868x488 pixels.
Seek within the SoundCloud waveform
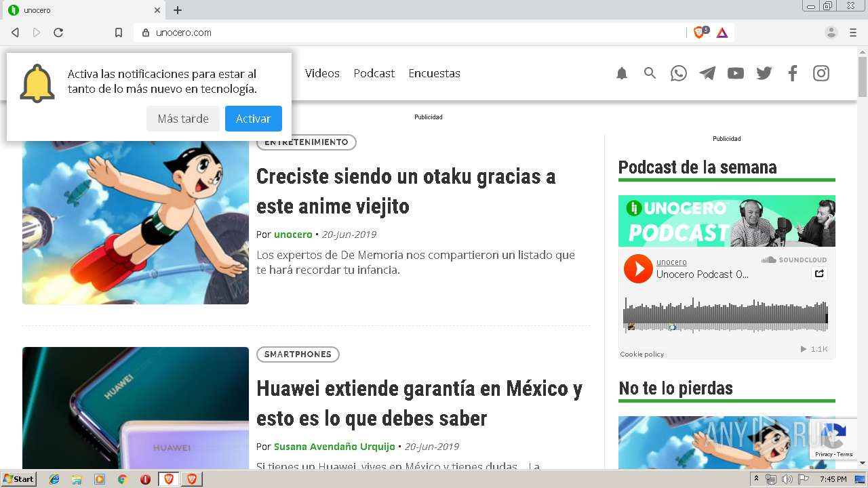click(726, 316)
